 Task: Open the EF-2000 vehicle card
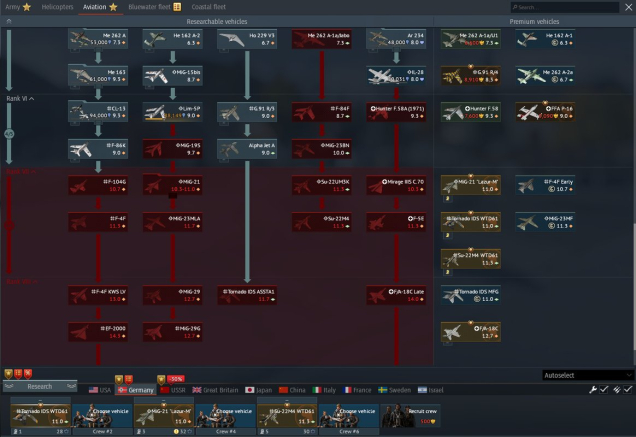pyautogui.click(x=98, y=332)
